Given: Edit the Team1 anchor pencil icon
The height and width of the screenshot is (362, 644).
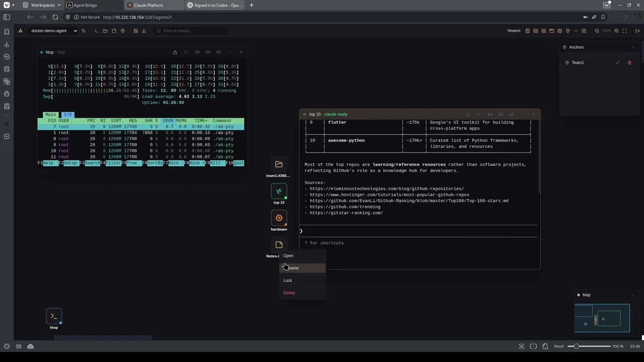Looking at the screenshot, I should pyautogui.click(x=617, y=63).
